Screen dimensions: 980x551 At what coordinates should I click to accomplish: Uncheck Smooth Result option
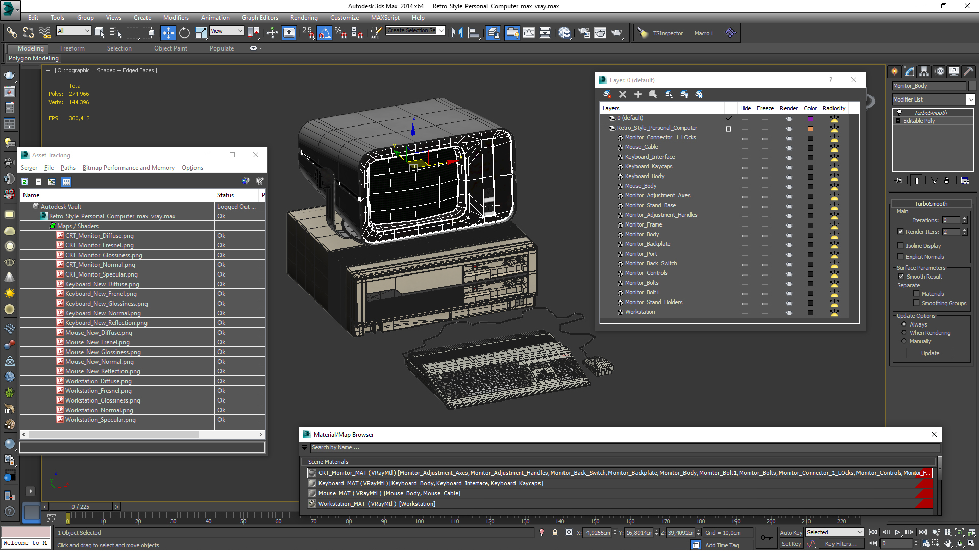tap(901, 277)
